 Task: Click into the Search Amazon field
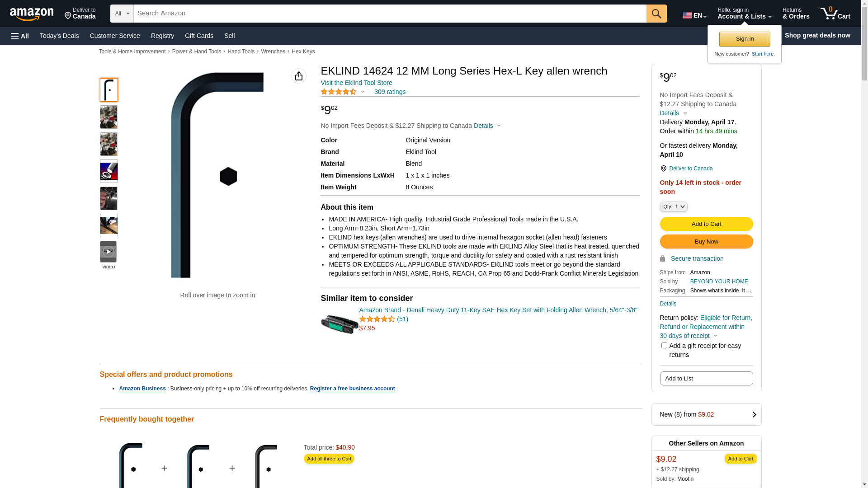pyautogui.click(x=390, y=14)
